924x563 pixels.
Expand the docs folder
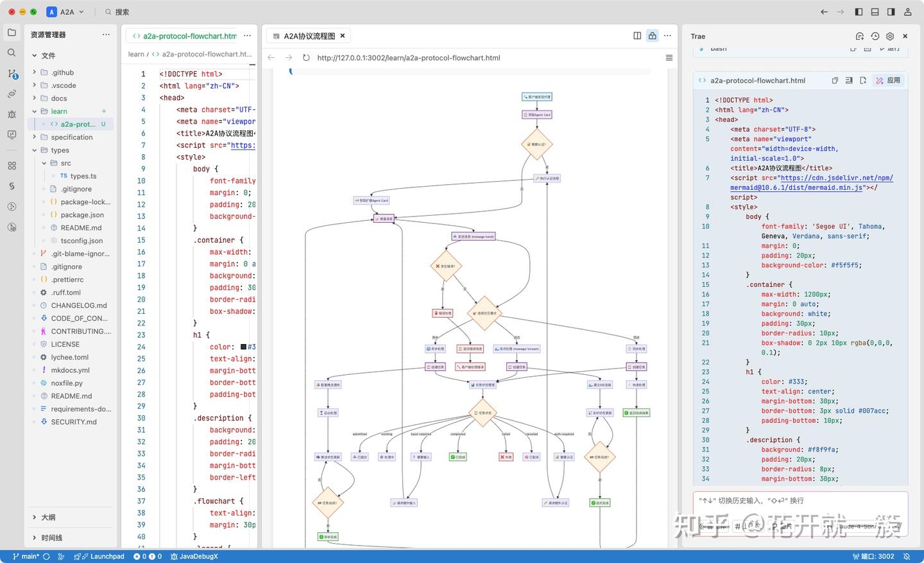[x=59, y=98]
